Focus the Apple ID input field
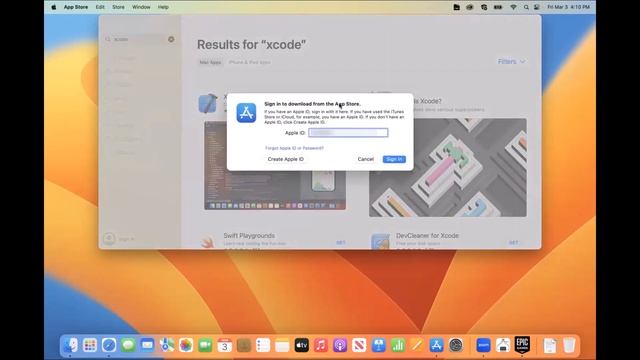This screenshot has width=640, height=360. pos(348,133)
